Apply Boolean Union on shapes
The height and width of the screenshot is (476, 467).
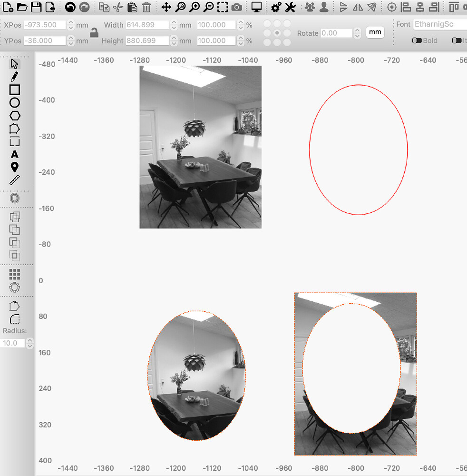[x=15, y=229]
